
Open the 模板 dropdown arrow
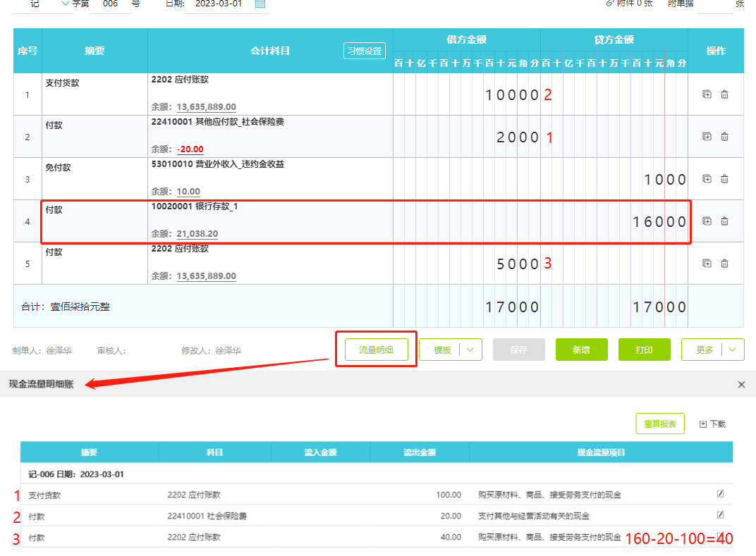tap(470, 350)
